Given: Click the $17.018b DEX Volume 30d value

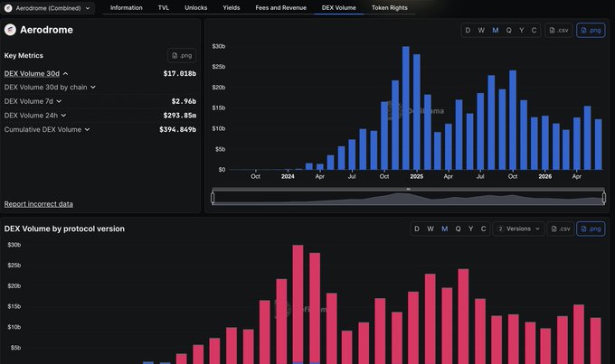Looking at the screenshot, I should (x=180, y=74).
